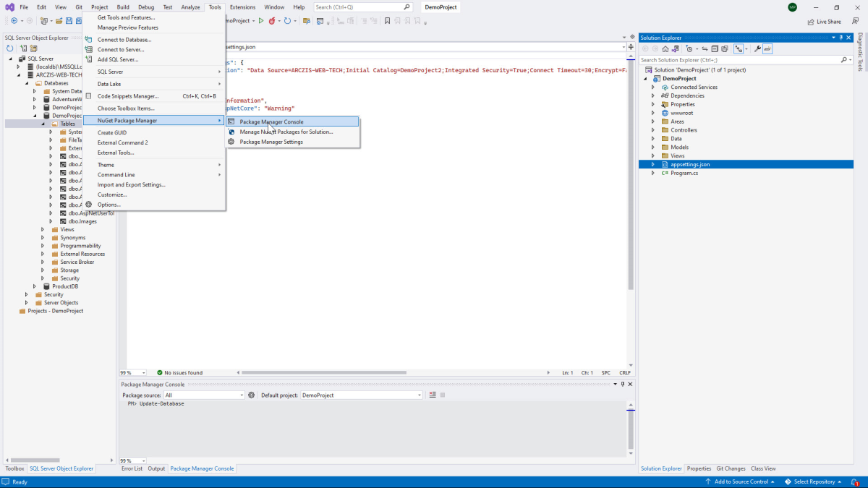Click Code Snippets Manager checkbox icon in menu
The height and width of the screenshot is (488, 868).
89,96
